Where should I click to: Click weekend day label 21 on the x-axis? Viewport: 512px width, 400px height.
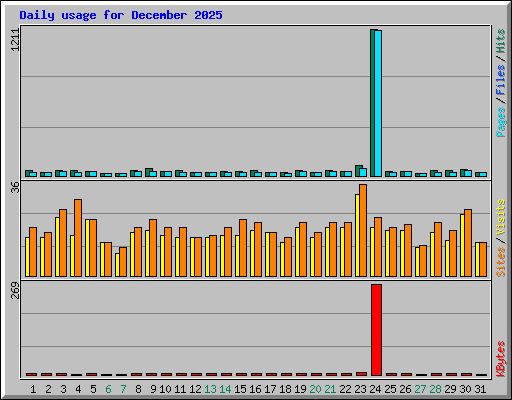coord(330,389)
